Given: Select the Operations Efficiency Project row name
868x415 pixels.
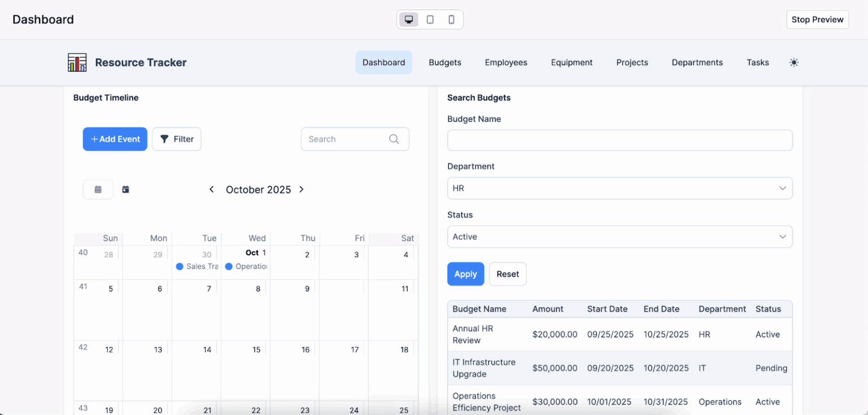Looking at the screenshot, I should (487, 402).
